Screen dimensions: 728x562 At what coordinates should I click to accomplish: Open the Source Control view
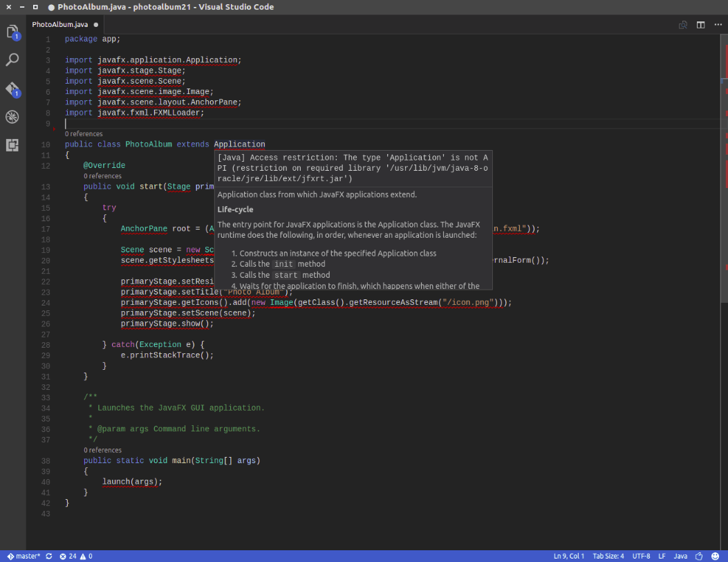click(12, 88)
